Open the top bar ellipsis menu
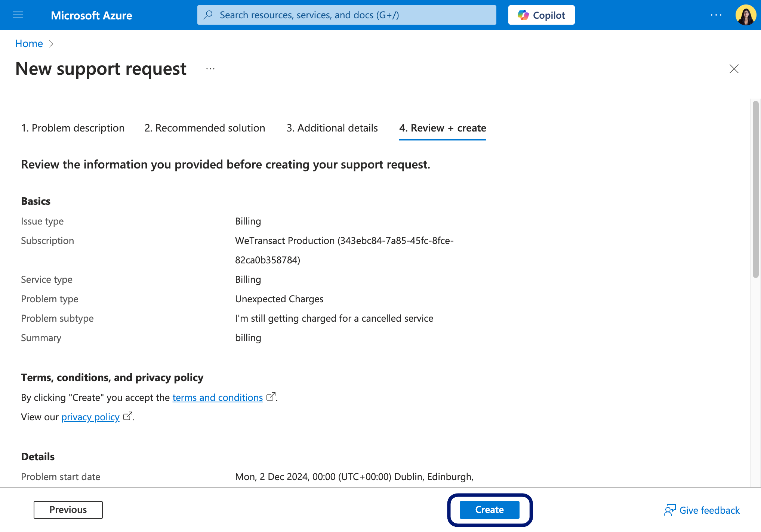This screenshot has width=761, height=532. click(716, 15)
